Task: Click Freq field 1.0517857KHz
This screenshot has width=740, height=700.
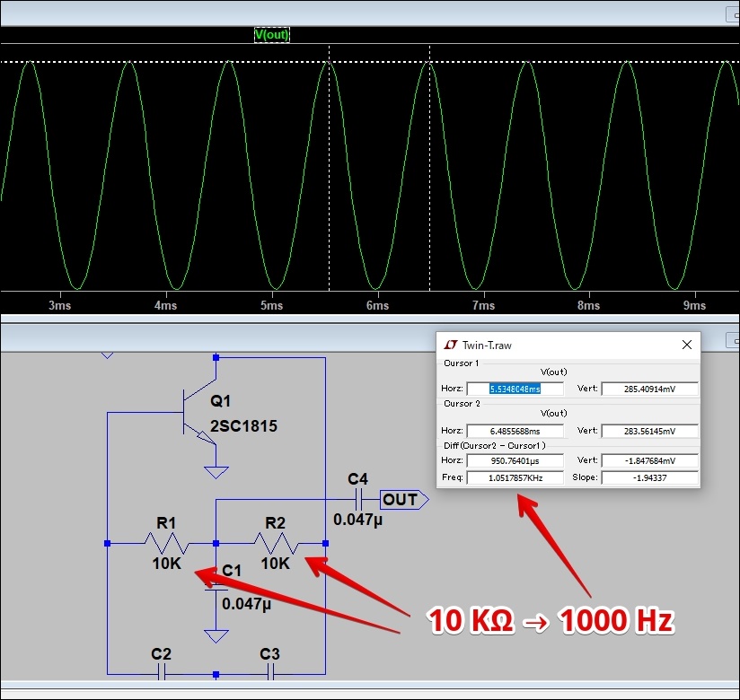Action: tap(515, 477)
